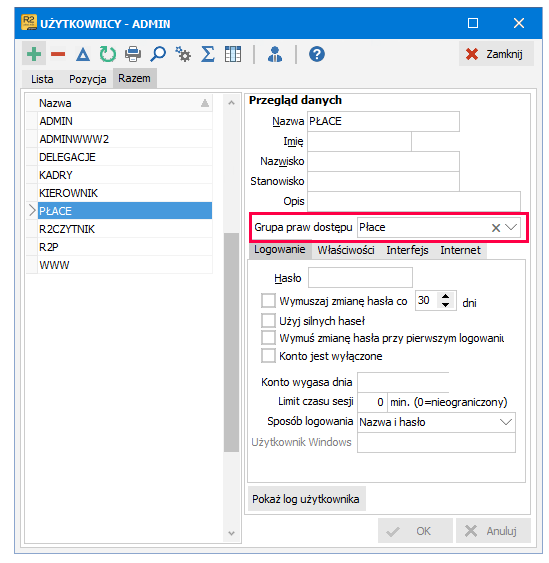Select the ADMINWWW2 user row
The image size is (549, 563).
pyautogui.click(x=124, y=139)
